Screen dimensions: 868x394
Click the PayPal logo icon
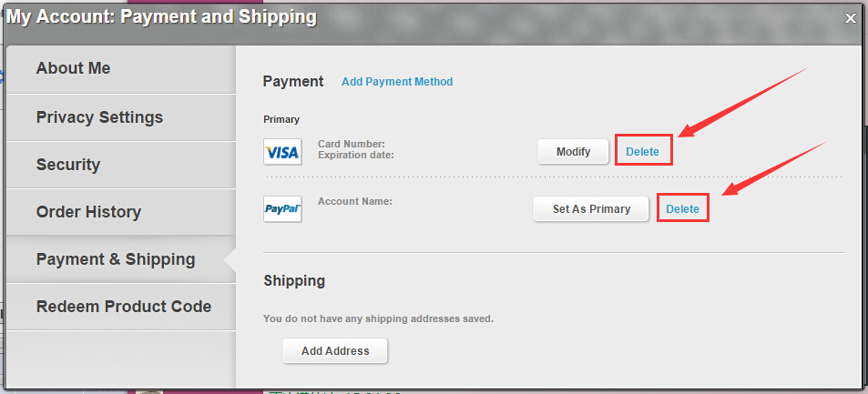click(x=282, y=208)
